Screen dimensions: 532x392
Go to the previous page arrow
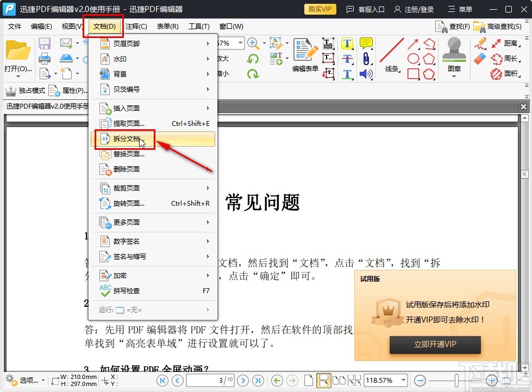point(178,381)
